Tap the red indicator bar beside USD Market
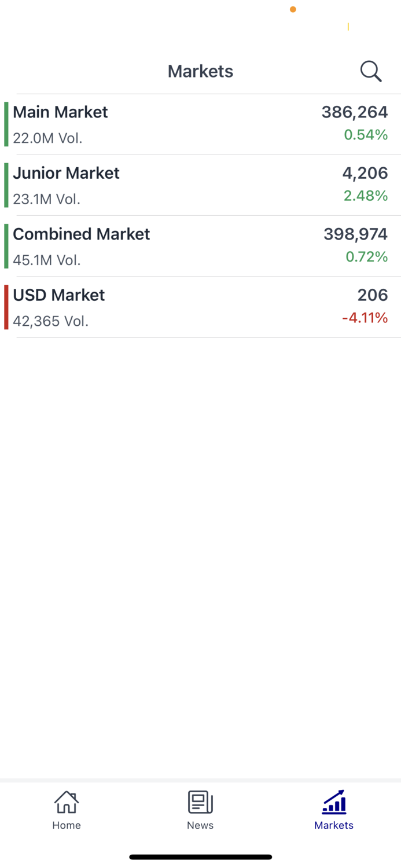This screenshot has height=868, width=401. click(6, 307)
